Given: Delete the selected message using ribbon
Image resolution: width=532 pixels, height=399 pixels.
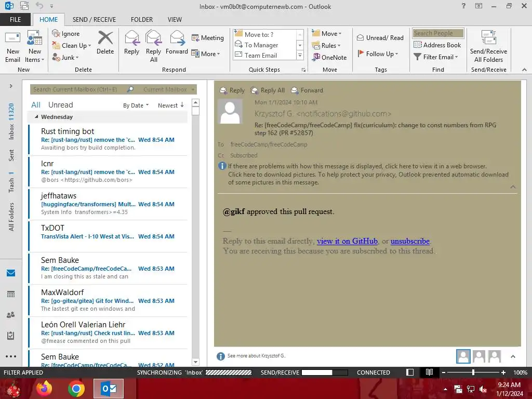Looking at the screenshot, I should point(105,43).
